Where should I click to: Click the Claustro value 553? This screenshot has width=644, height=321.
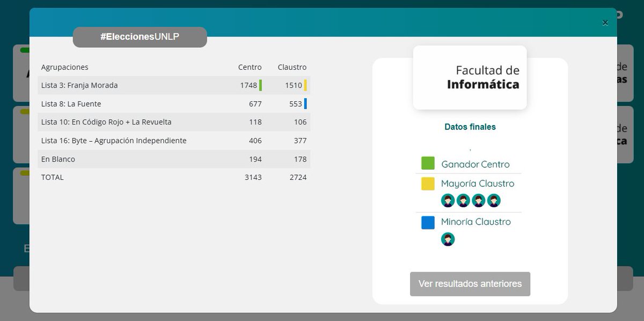click(296, 104)
